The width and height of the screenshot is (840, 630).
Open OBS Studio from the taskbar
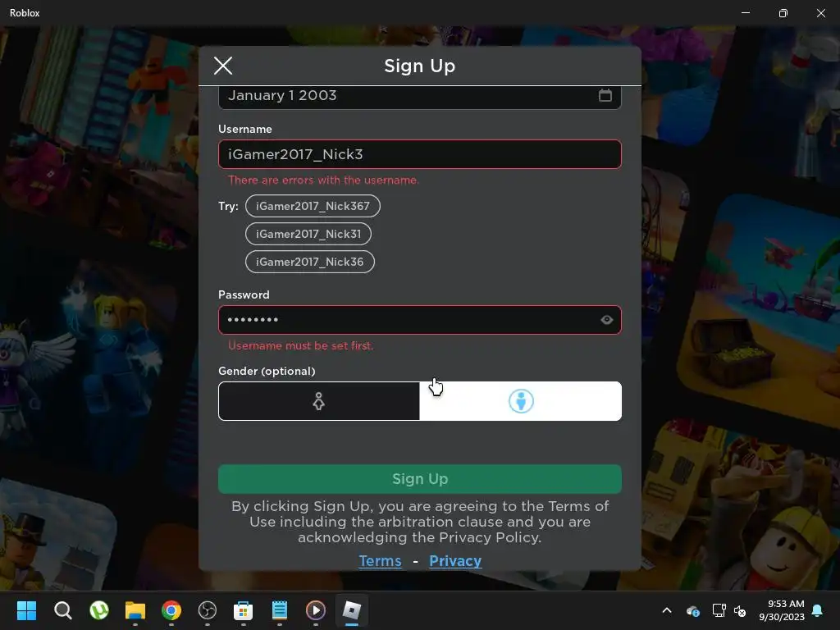pyautogui.click(x=208, y=610)
